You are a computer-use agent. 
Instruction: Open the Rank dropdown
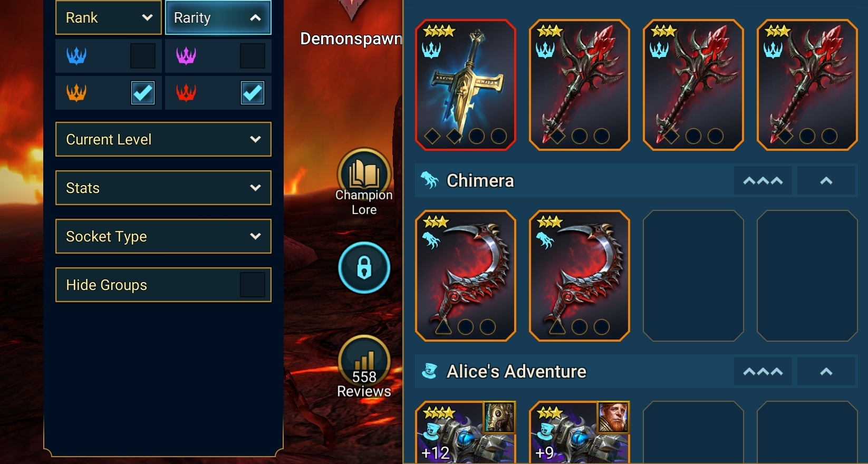[x=109, y=17]
